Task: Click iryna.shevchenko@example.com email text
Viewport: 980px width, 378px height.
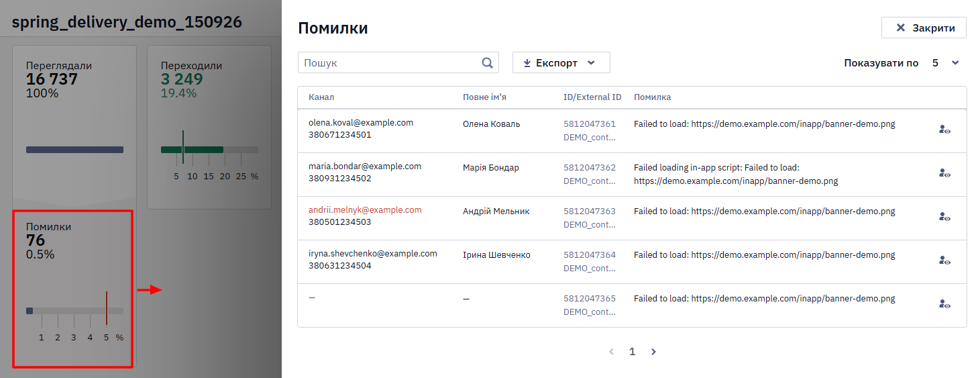Action: click(373, 254)
